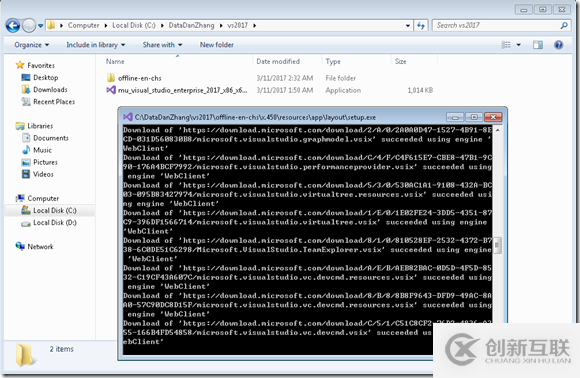Click the Music library icon
Viewport: 580px width, 378px height.
26,150
